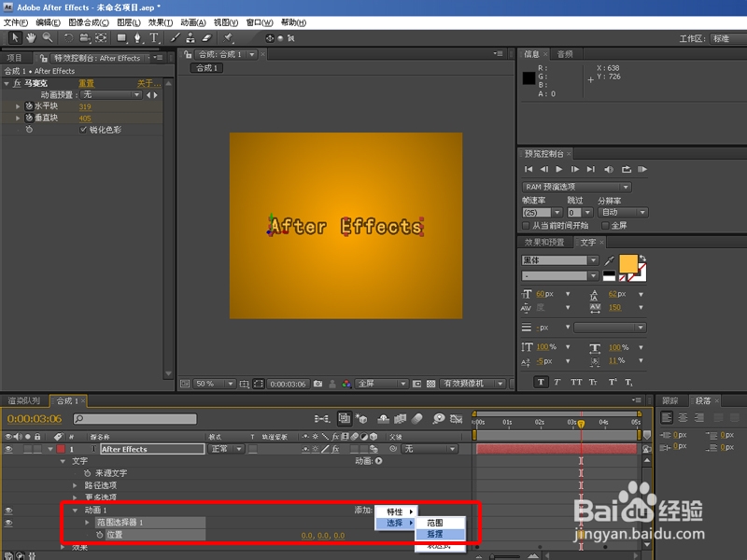Image resolution: width=747 pixels, height=560 pixels.
Task: Open the 图像合成 menu
Action: [88, 22]
